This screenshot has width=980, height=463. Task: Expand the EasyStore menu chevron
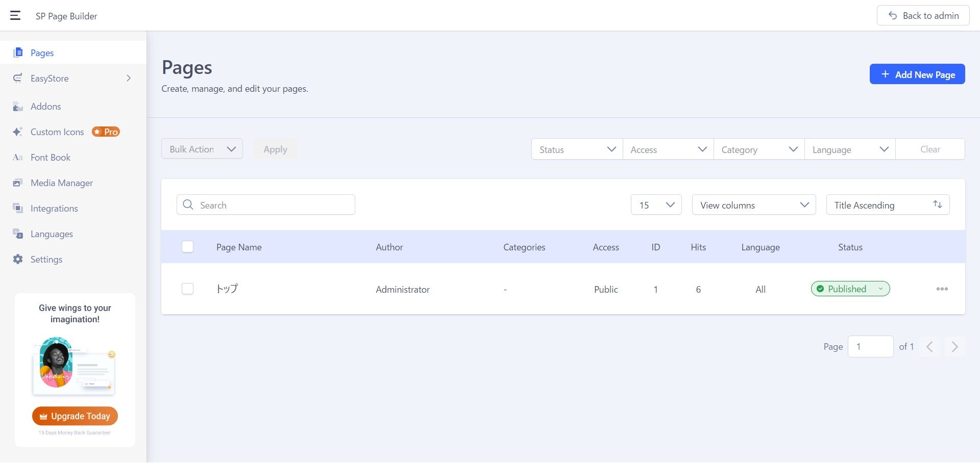click(x=129, y=78)
